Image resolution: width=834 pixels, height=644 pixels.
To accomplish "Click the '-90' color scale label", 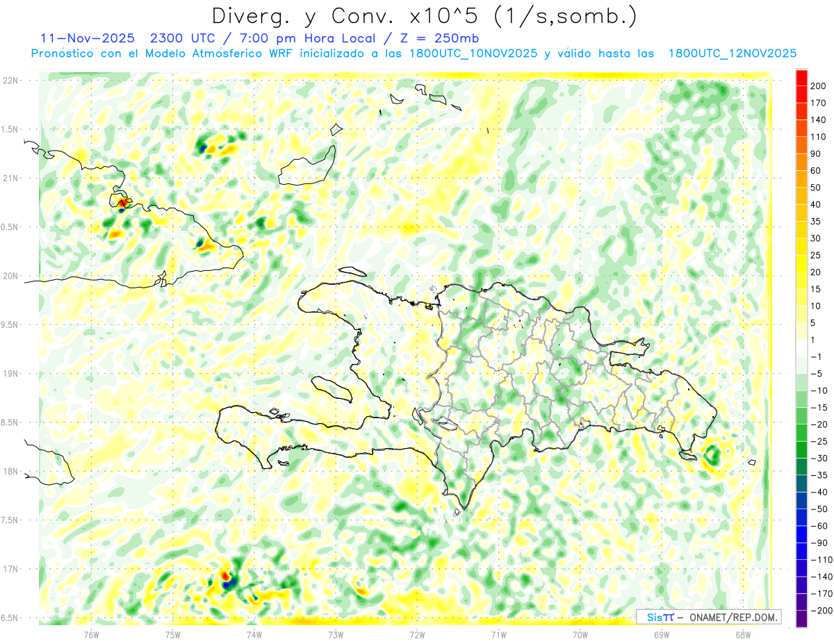I will [x=819, y=543].
